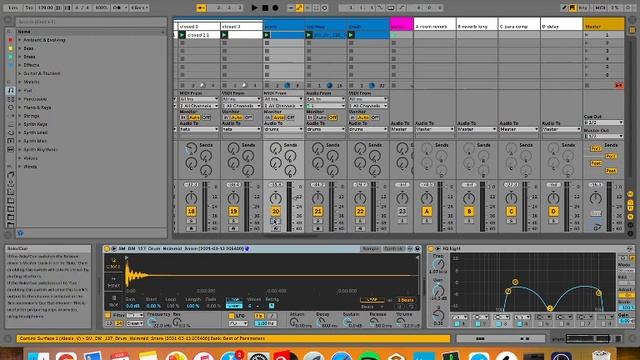Expand the Piano & Keys folder

pos(20,107)
